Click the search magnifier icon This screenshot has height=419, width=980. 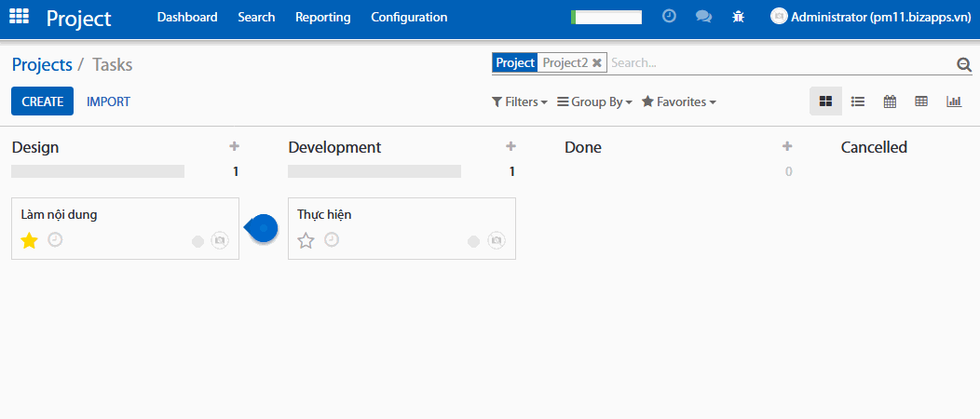(x=964, y=64)
